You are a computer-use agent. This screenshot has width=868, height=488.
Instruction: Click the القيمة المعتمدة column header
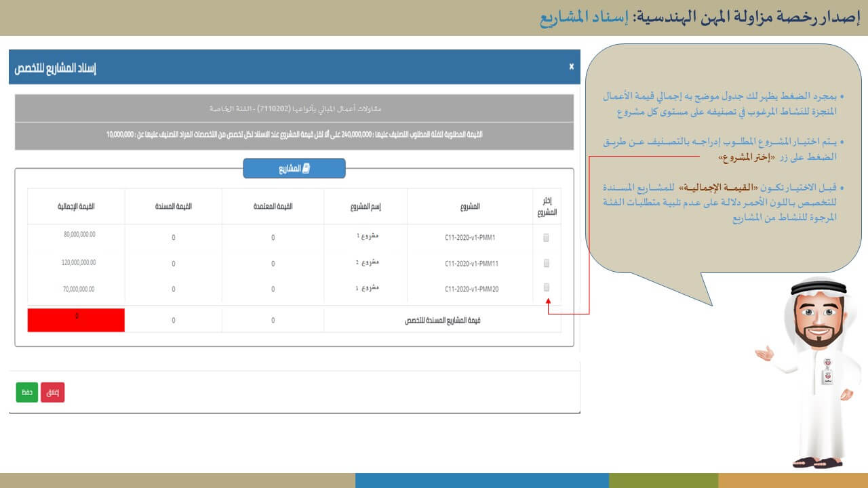[x=273, y=206]
